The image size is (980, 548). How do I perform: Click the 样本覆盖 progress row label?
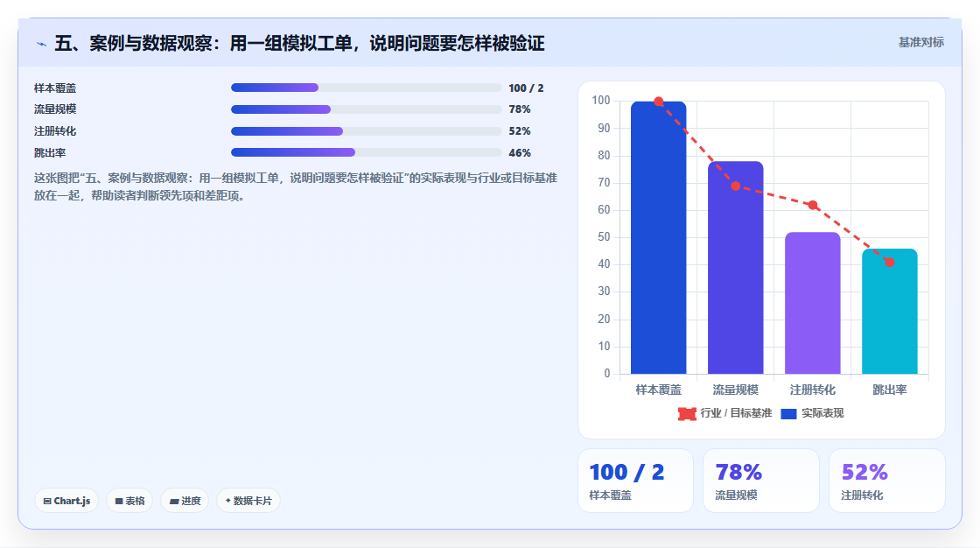[55, 88]
